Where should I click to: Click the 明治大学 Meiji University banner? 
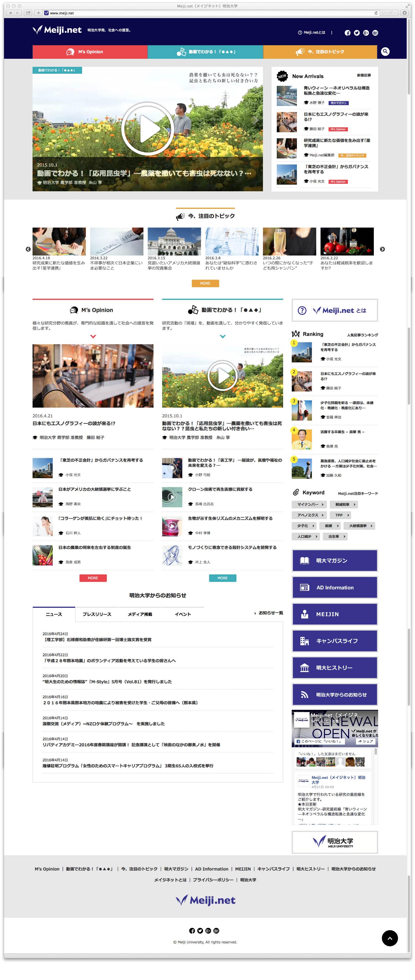(x=335, y=842)
